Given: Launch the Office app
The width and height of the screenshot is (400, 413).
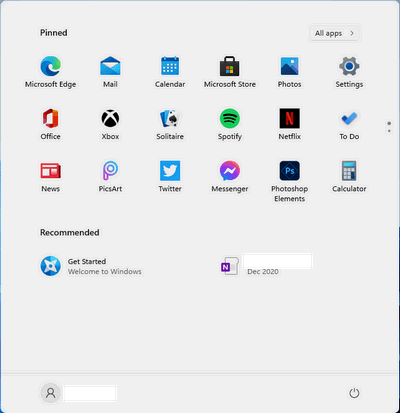Looking at the screenshot, I should (x=50, y=124).
